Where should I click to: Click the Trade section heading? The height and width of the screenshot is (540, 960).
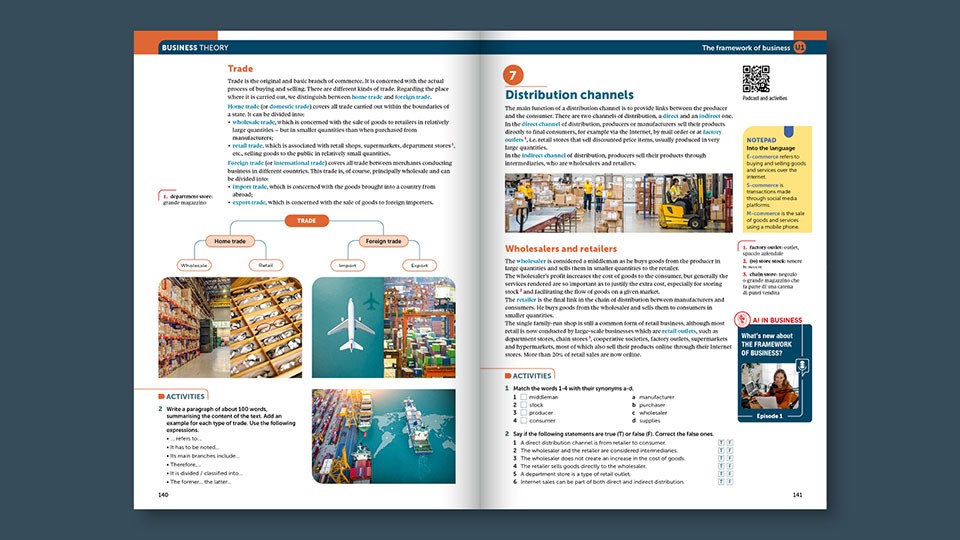(240, 69)
